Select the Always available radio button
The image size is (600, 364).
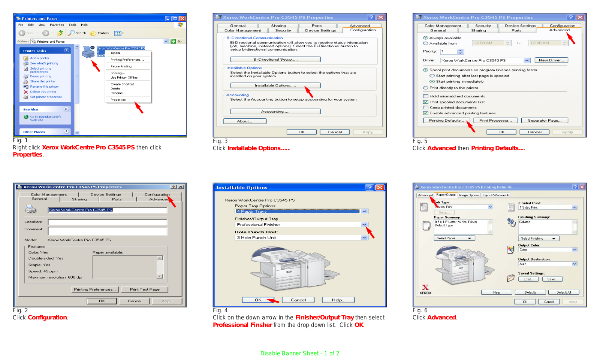click(425, 38)
